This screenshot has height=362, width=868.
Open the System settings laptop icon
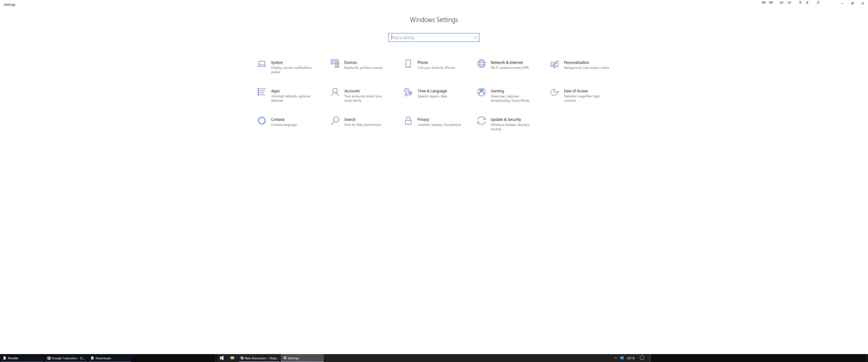pyautogui.click(x=262, y=64)
